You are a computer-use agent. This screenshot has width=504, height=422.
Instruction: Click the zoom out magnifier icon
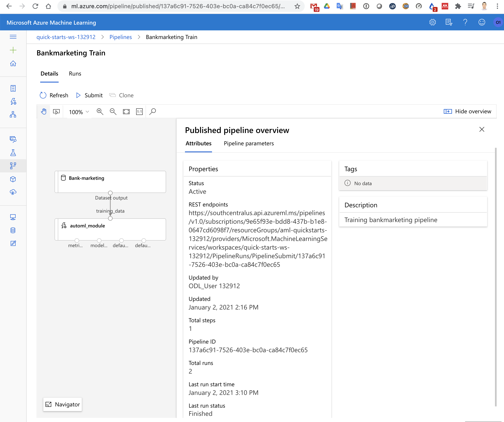(x=113, y=112)
